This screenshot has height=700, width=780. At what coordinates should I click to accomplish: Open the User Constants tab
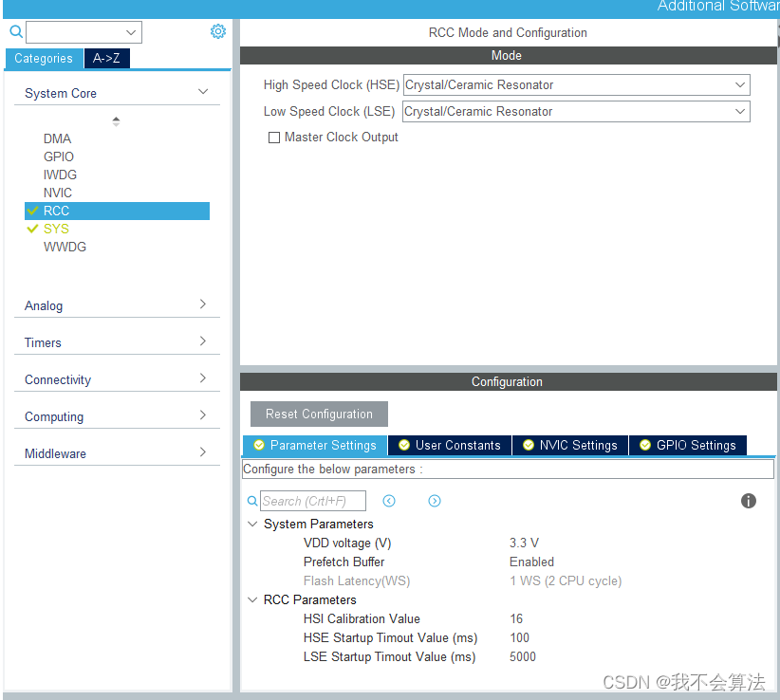tap(450, 445)
